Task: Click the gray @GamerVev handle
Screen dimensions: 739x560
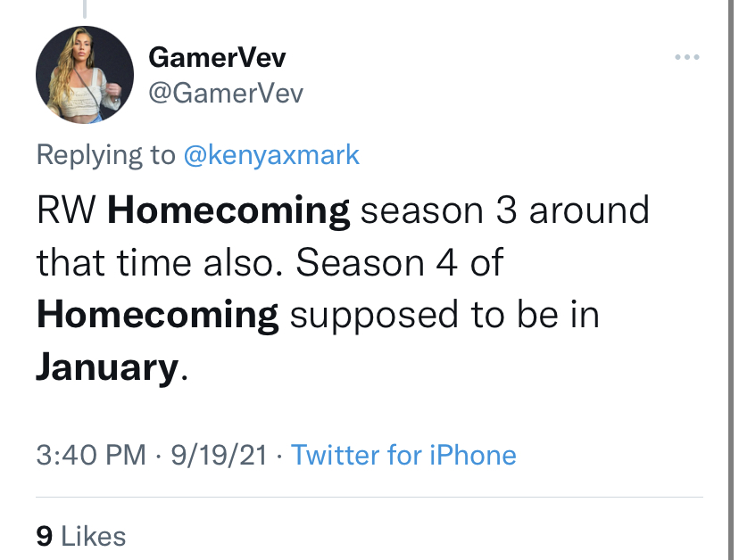Action: (226, 94)
